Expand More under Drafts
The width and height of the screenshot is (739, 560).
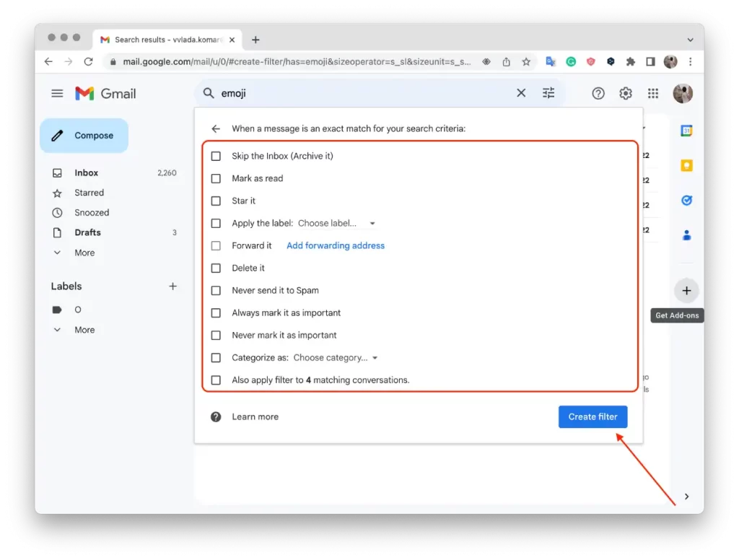84,253
